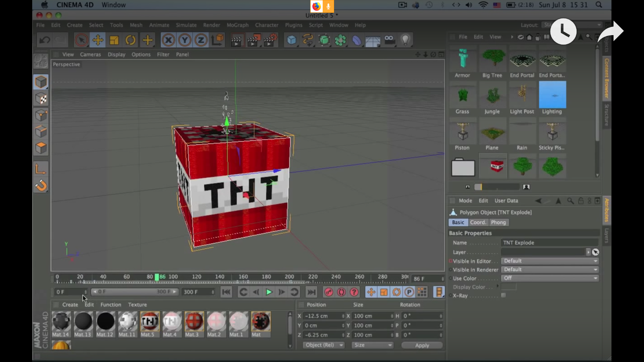Viewport: 644px width, 362px height.
Task: Switch to the Coord. tab
Action: click(478, 222)
